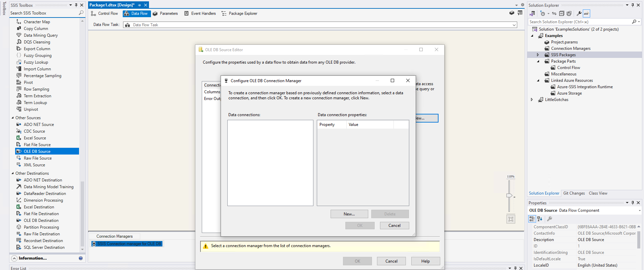Sort properties alphabetically in Properties panel
This screenshot has height=270, width=644.
[x=540, y=219]
